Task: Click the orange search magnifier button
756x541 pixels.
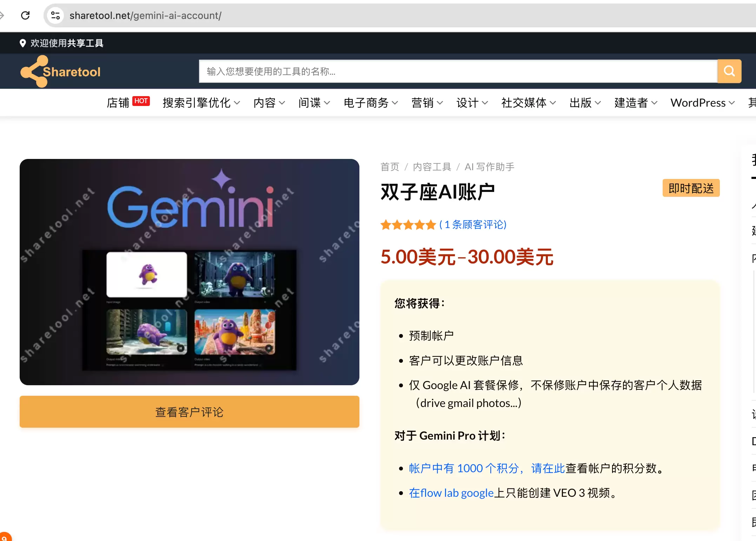Action: point(729,71)
